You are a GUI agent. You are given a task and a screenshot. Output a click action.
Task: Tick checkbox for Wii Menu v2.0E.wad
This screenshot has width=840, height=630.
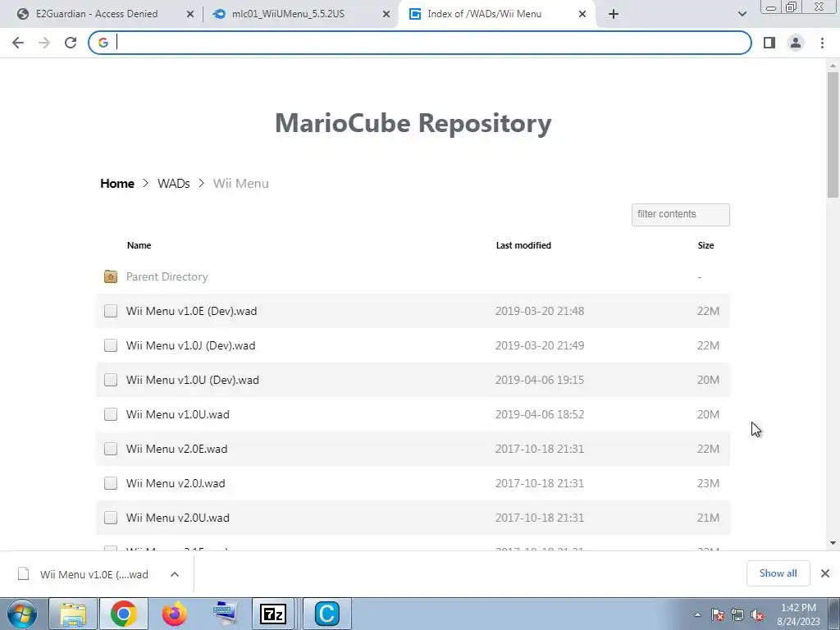[x=111, y=449]
